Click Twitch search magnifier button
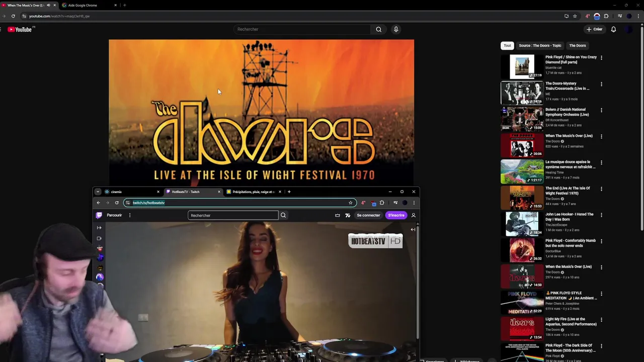This screenshot has width=644, height=362. tap(283, 215)
